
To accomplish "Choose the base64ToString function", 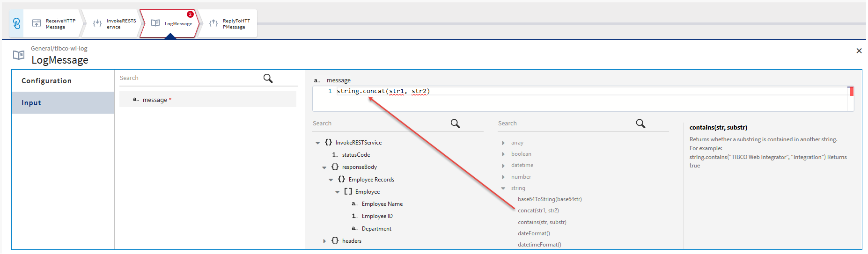I will coord(550,199).
